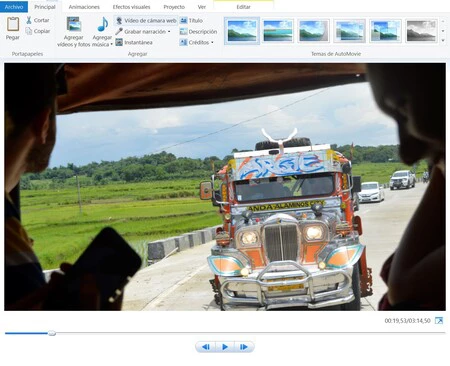Switch to the Animaciones tab
Image resolution: width=450 pixels, height=366 pixels.
tap(84, 7)
